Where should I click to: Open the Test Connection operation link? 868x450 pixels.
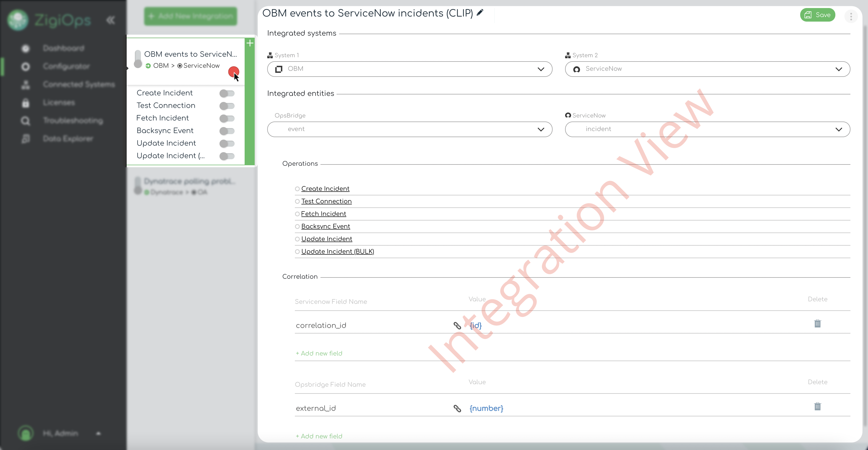point(326,201)
